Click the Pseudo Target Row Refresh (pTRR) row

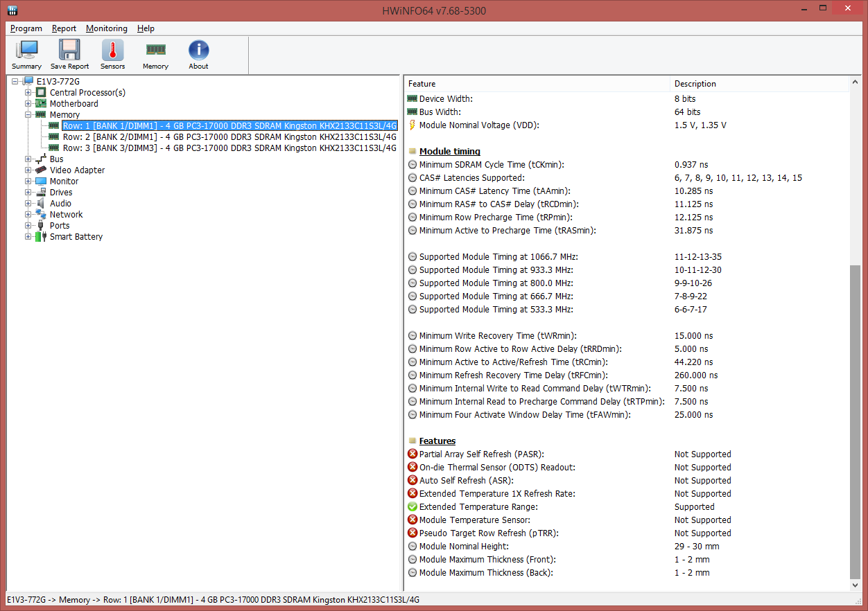(x=627, y=533)
